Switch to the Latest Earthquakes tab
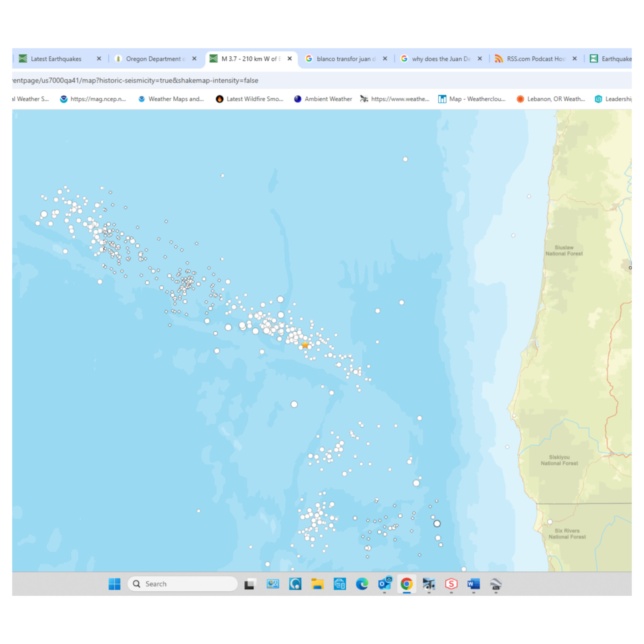This screenshot has width=644, height=644. point(56,59)
